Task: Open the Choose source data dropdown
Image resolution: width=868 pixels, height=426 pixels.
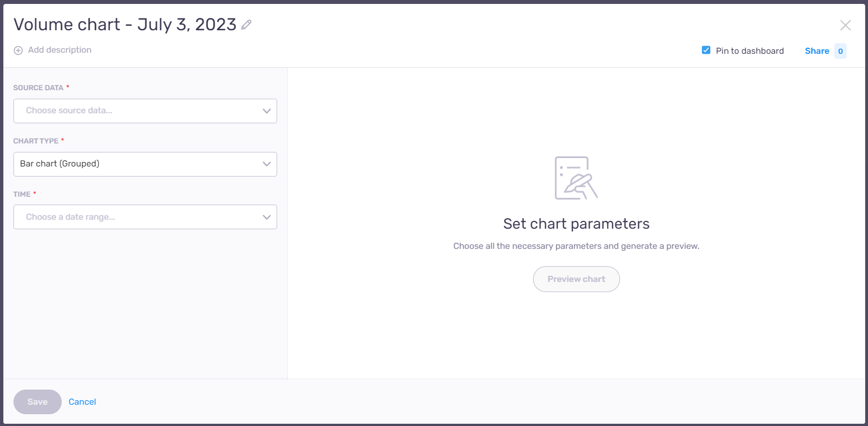Action: click(145, 110)
